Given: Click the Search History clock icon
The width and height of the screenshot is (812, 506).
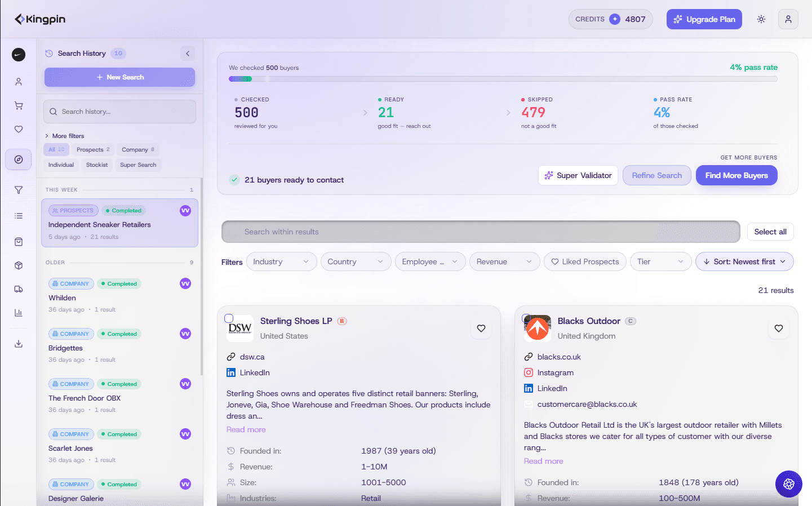Looking at the screenshot, I should click(x=49, y=54).
